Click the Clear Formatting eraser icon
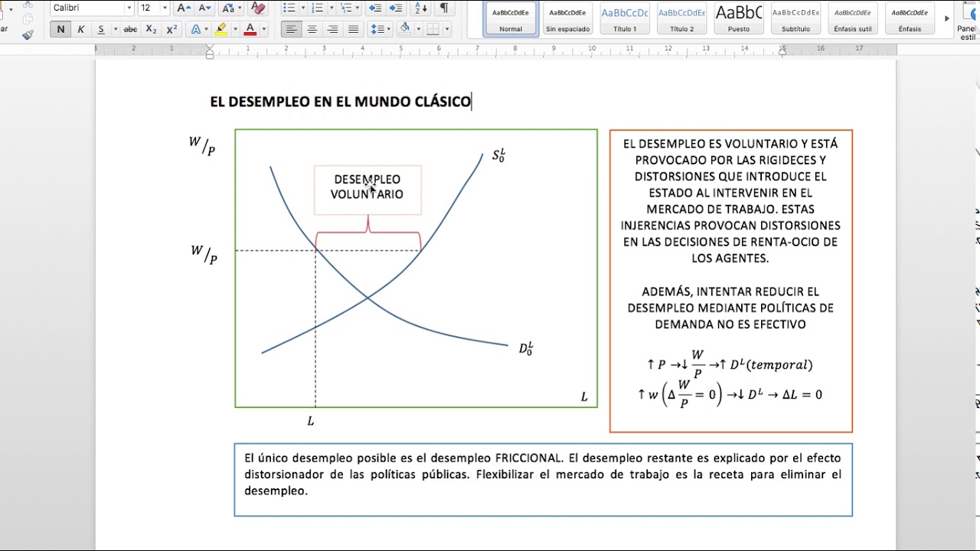This screenshot has height=551, width=980. (x=258, y=8)
